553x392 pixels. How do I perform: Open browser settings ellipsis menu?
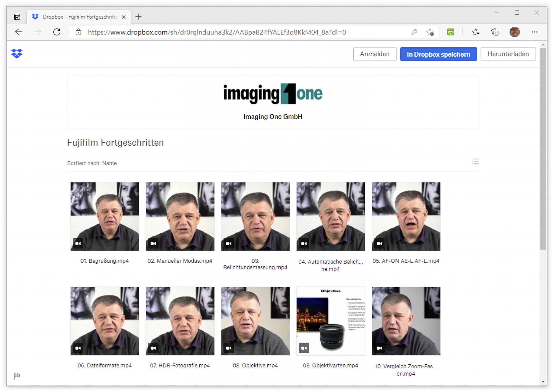[534, 32]
